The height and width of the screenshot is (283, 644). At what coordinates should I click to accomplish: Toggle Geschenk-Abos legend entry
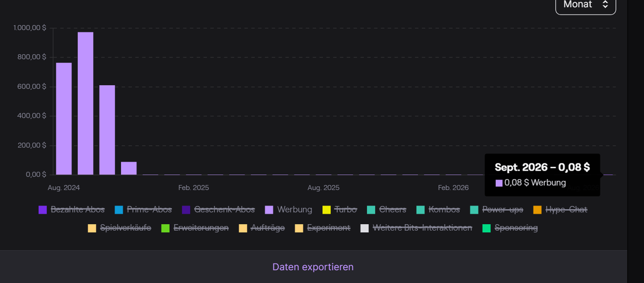click(x=219, y=210)
